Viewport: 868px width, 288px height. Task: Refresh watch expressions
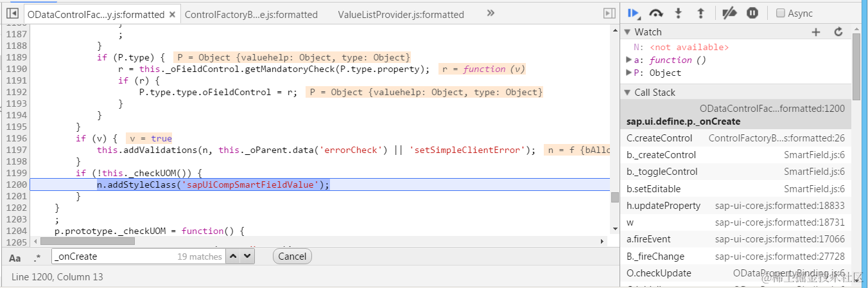click(x=838, y=32)
